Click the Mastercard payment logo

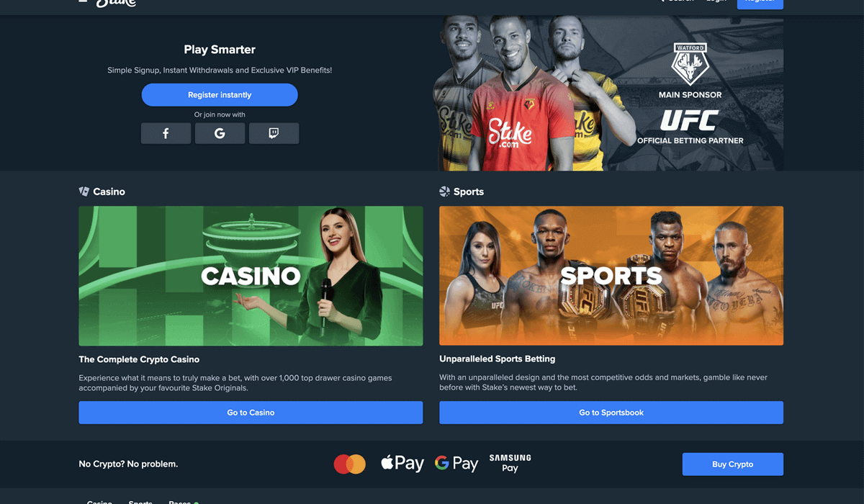(x=350, y=464)
